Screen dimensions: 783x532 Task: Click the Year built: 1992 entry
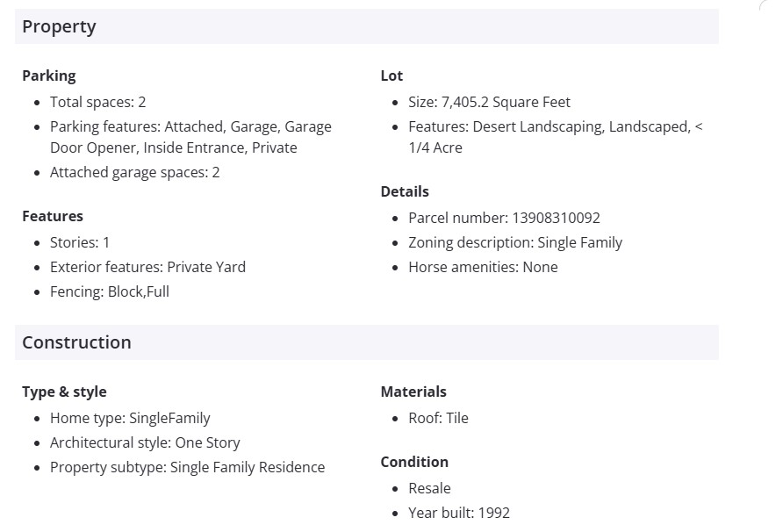(x=458, y=513)
